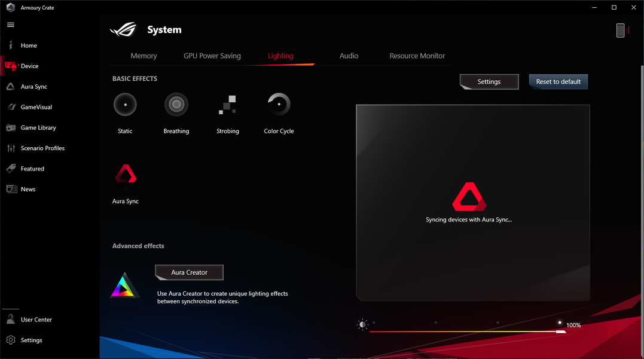
Task: Set brightness to the second level dot
Action: pos(436,323)
